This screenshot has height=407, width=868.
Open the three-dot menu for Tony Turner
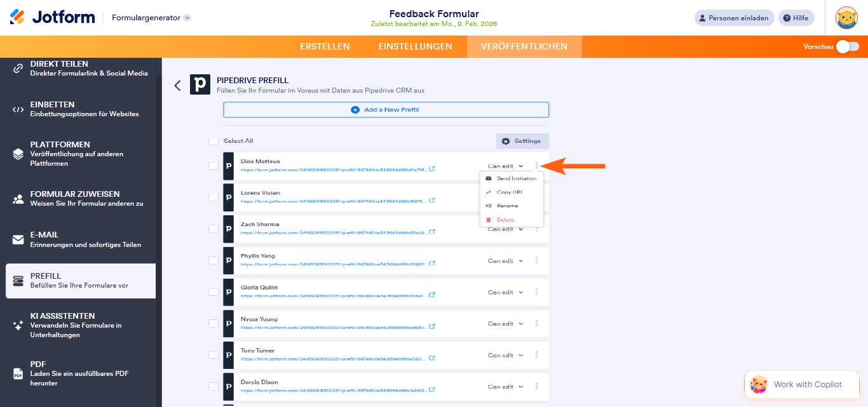click(x=536, y=355)
